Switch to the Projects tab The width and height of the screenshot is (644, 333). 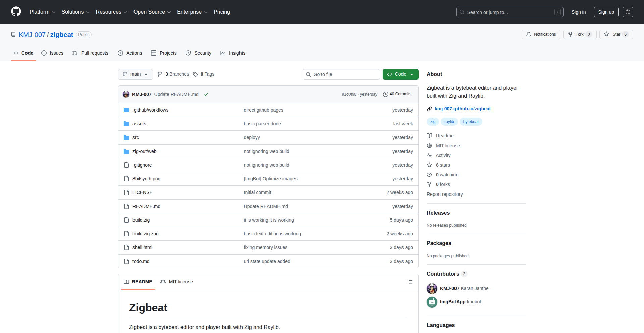[x=164, y=53]
